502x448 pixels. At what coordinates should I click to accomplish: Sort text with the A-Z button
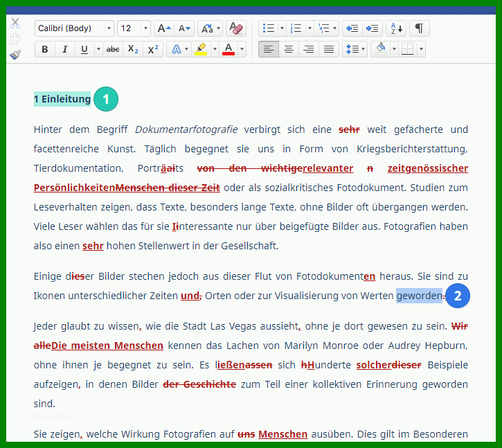click(x=396, y=28)
